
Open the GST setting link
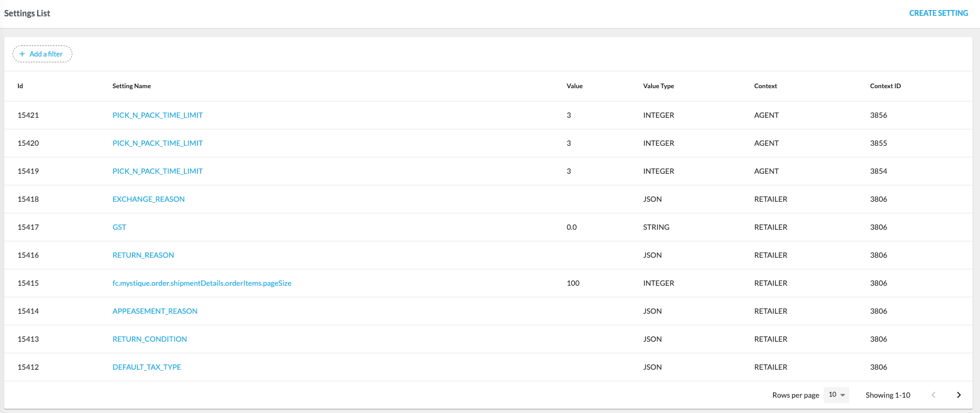click(119, 227)
